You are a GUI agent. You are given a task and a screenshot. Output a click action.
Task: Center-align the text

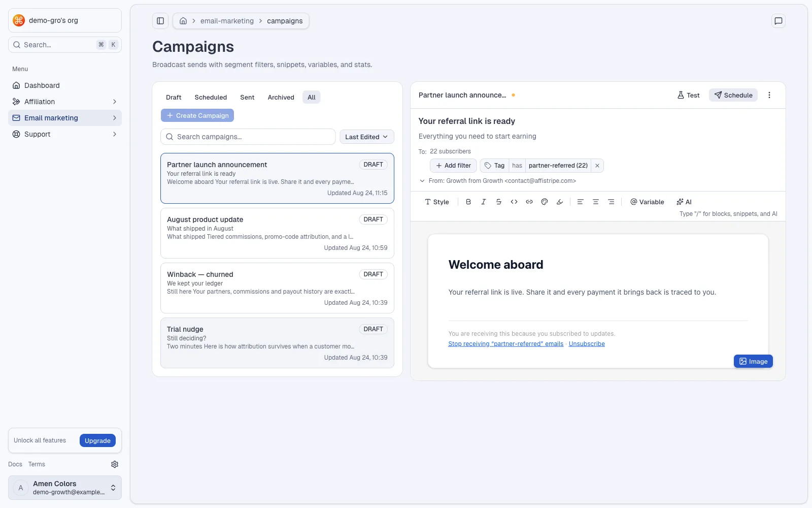click(x=596, y=202)
